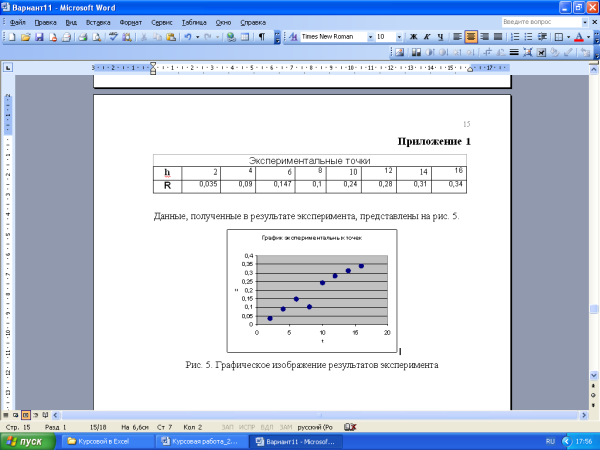600x450 pixels.
Task: Toggle center alignment button
Action: [470, 37]
